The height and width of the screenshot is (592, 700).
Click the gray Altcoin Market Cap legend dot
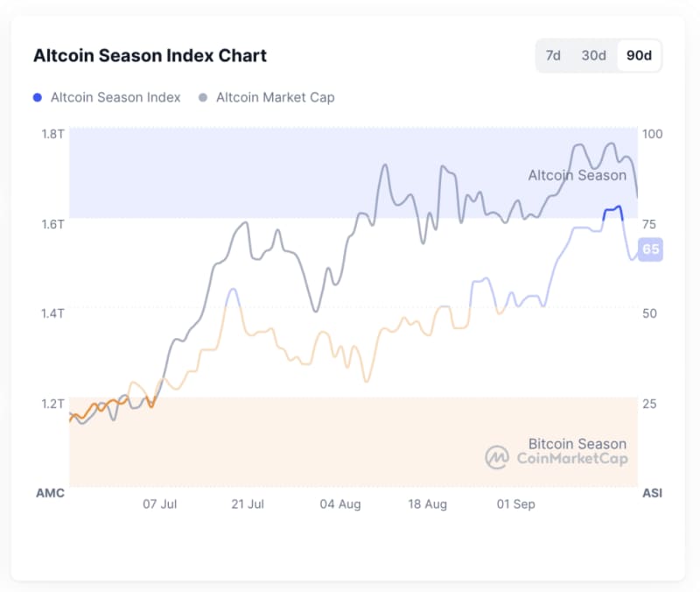click(x=203, y=97)
